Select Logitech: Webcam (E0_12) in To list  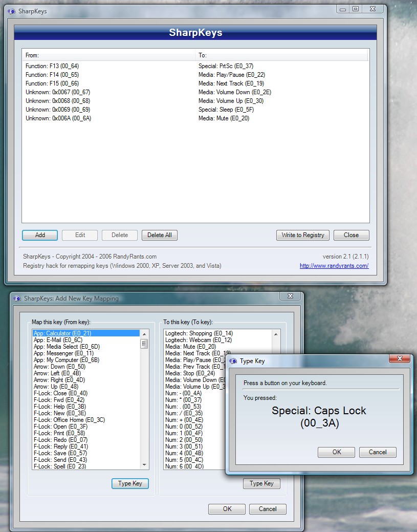pos(217,340)
